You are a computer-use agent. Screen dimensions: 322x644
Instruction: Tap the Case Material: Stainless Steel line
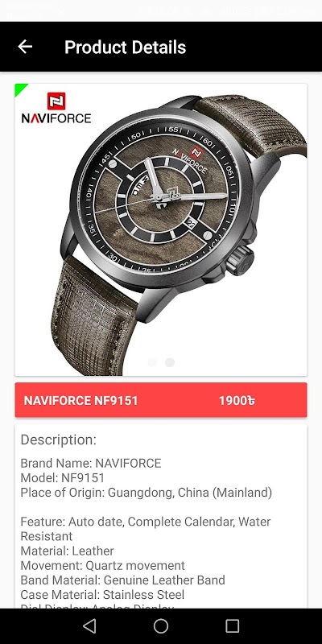point(103,595)
